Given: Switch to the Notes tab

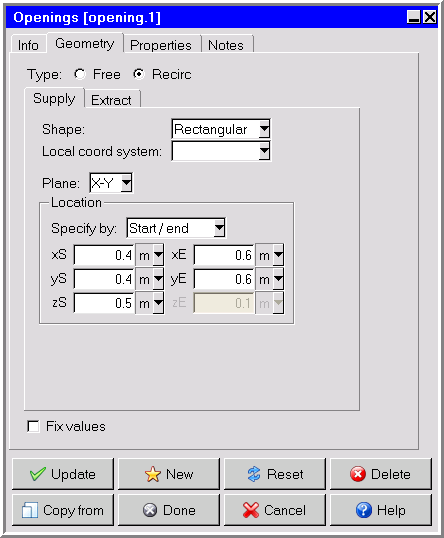Looking at the screenshot, I should click(x=226, y=45).
